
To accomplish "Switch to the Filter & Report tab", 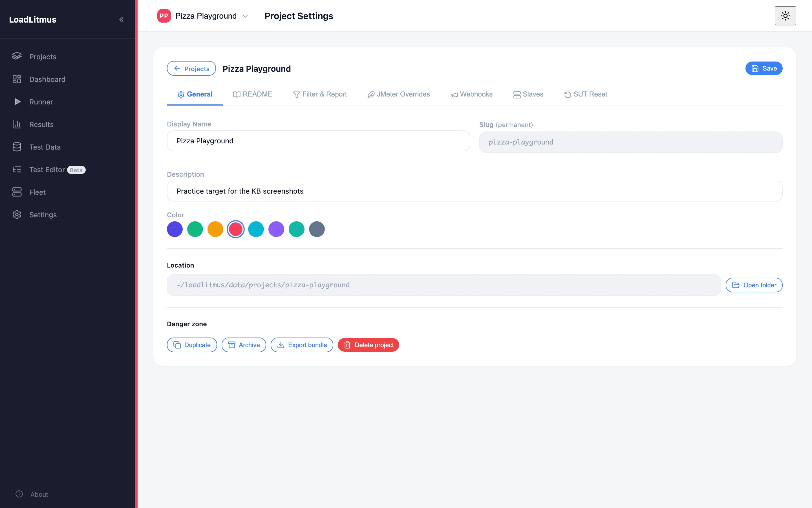I will point(320,95).
